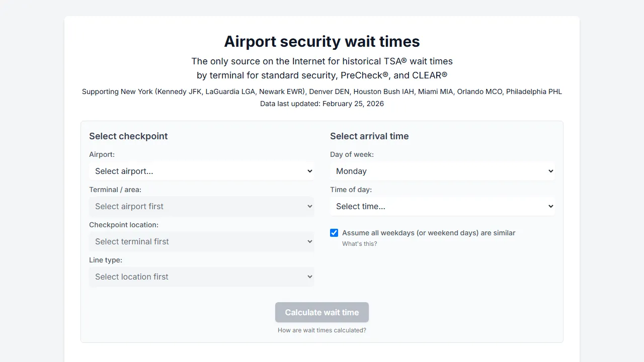Open How are wait times calculated? link
This screenshot has width=644, height=362.
pyautogui.click(x=321, y=330)
